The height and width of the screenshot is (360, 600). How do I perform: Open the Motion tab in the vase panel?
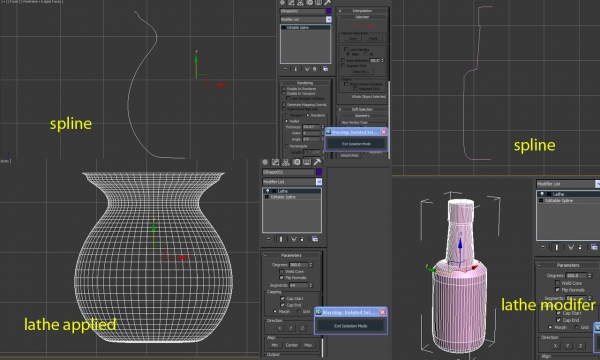[x=296, y=162]
